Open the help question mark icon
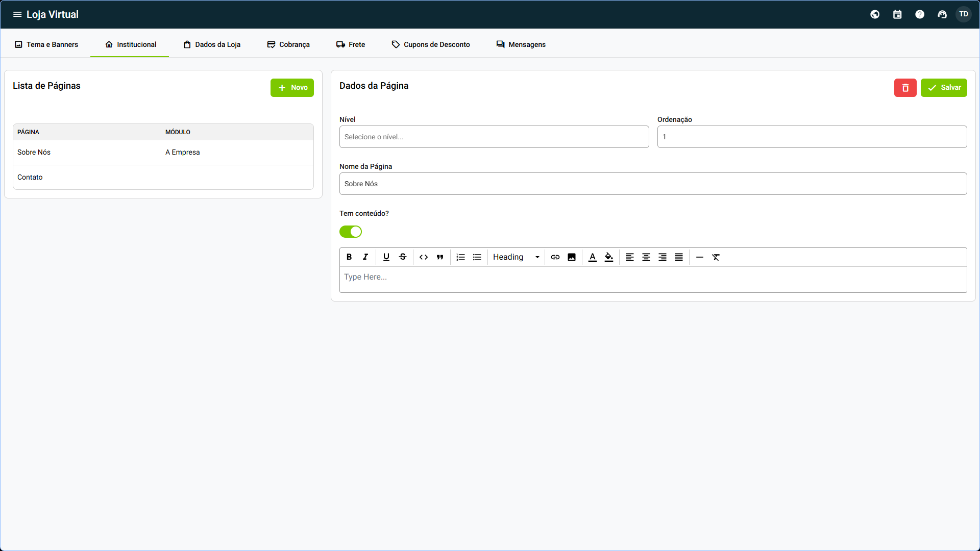Image resolution: width=980 pixels, height=551 pixels. pos(919,14)
